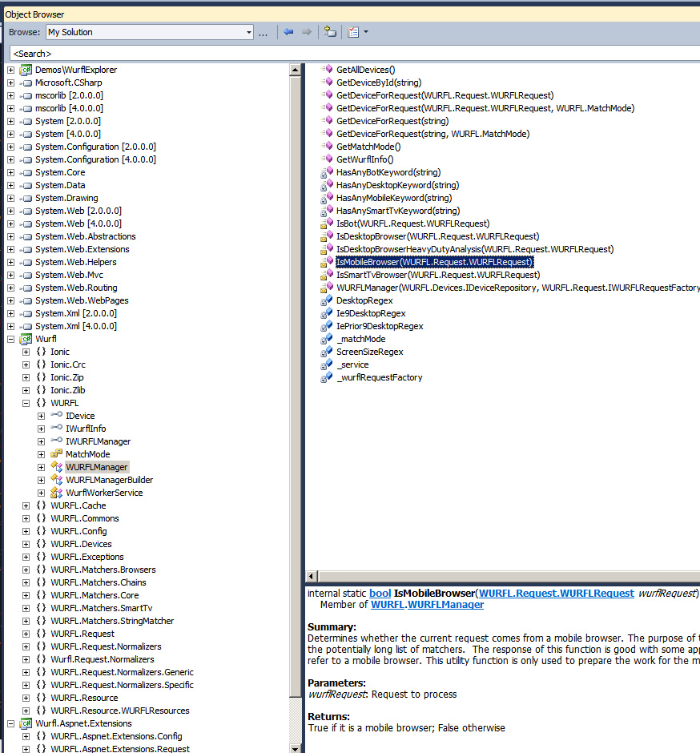Click the _matchMode field icon
The image size is (700, 753).
tap(327, 339)
